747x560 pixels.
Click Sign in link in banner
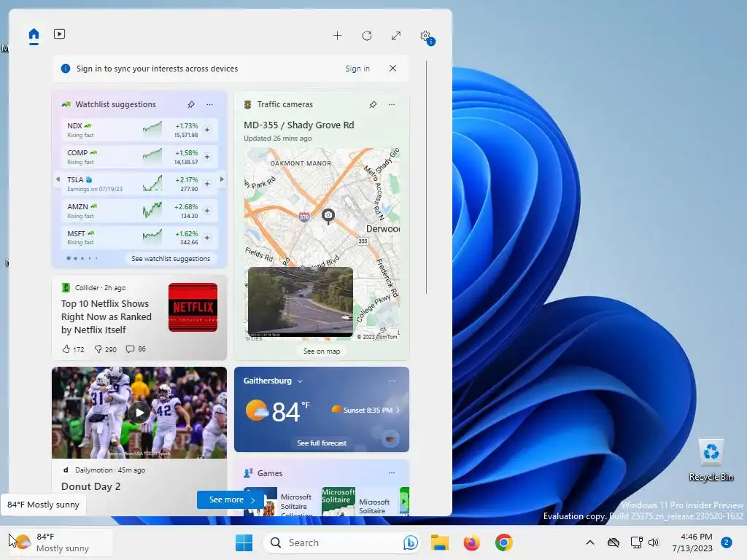[x=357, y=69]
